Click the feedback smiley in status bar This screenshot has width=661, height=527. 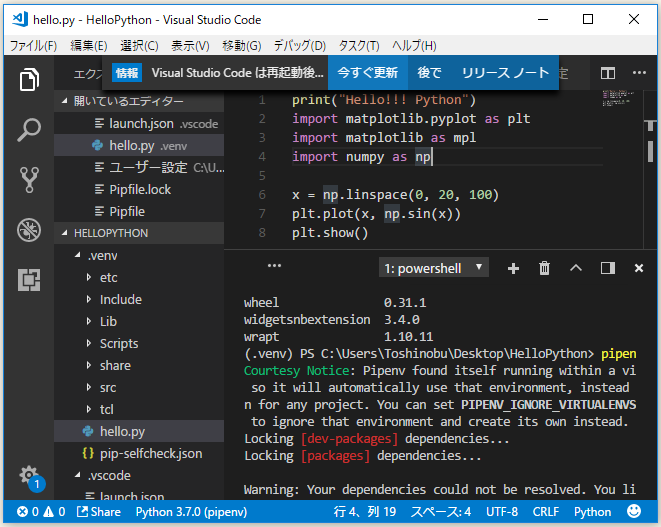[x=634, y=511]
